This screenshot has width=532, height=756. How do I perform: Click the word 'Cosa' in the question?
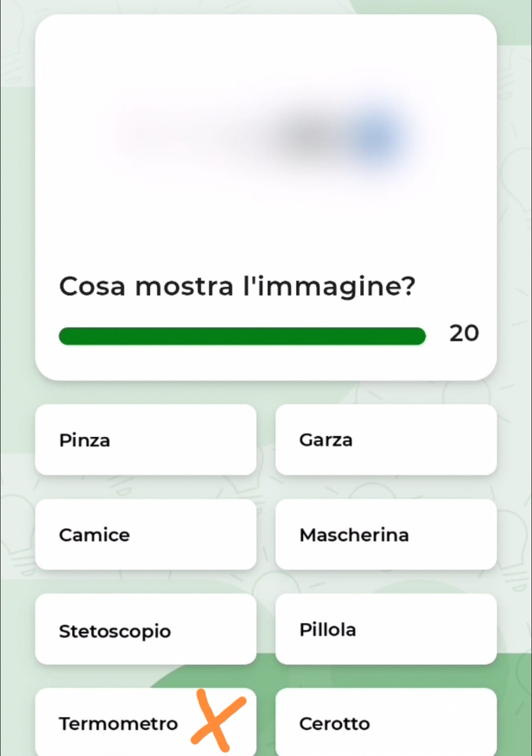92,286
